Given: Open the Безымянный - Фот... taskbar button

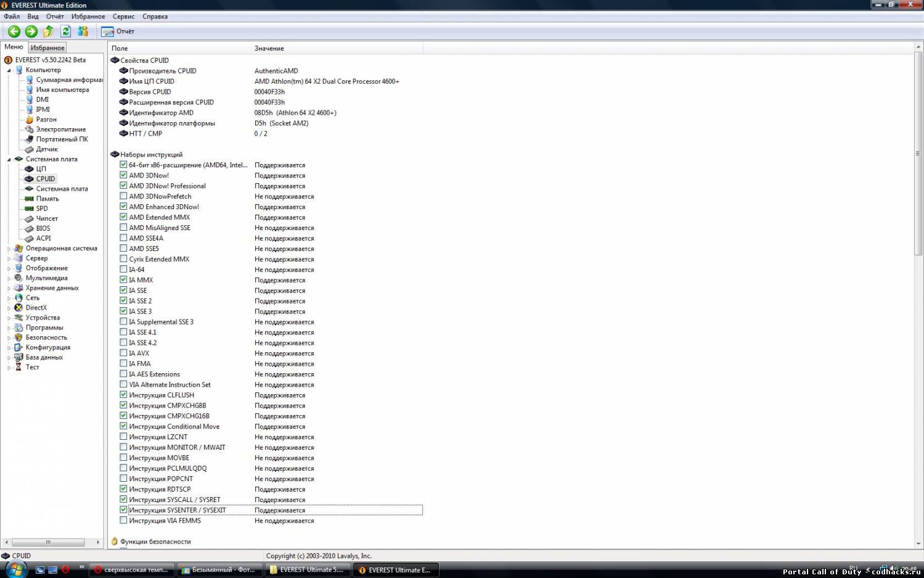Looking at the screenshot, I should point(219,570).
